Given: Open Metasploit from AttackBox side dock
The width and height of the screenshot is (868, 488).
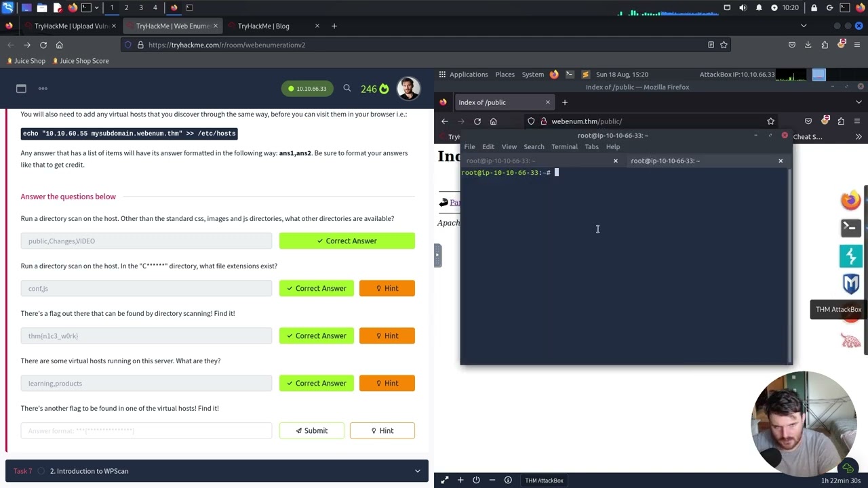Looking at the screenshot, I should coord(851,283).
